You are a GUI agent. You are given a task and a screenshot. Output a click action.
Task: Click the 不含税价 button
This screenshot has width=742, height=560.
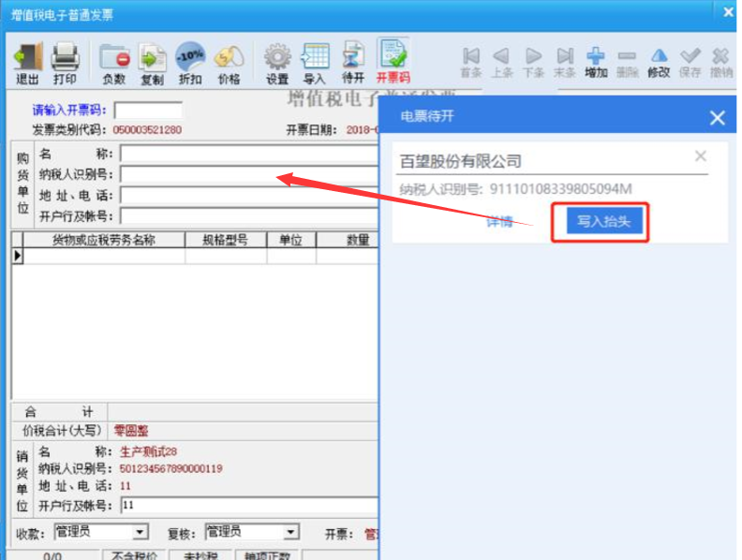click(x=134, y=555)
